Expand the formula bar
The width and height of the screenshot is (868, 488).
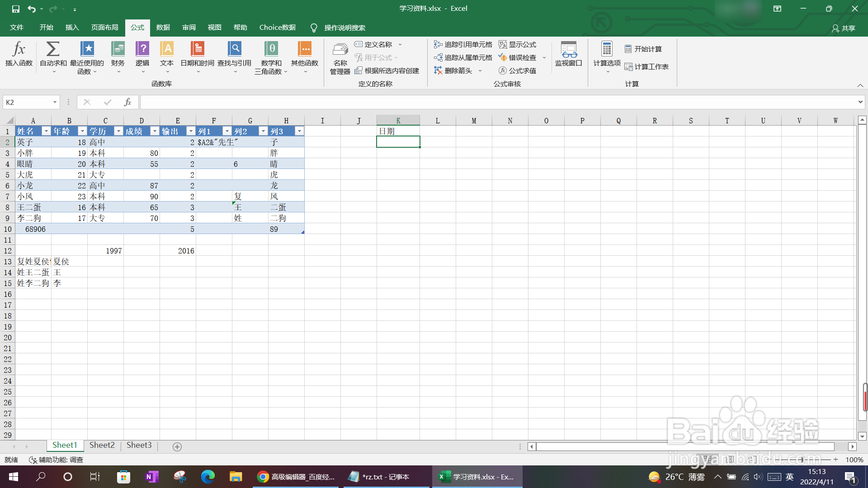860,102
